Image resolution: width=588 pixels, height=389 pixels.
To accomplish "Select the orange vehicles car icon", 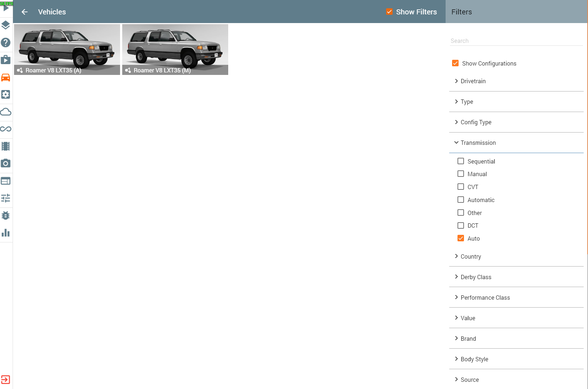I will coord(5,77).
